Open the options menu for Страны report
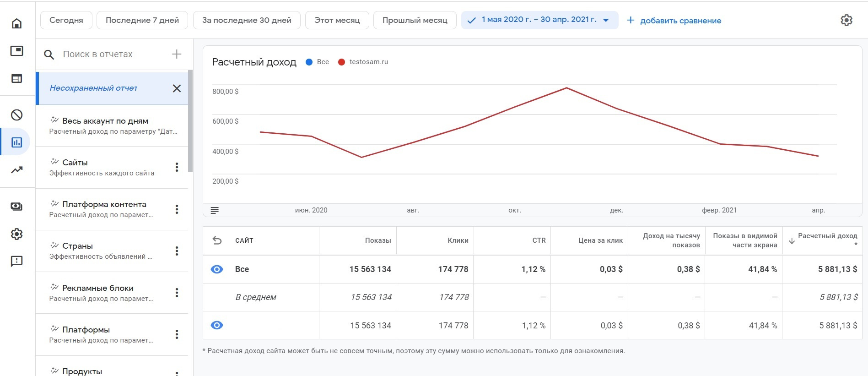Screen dimensions: 868x376 pos(177,251)
